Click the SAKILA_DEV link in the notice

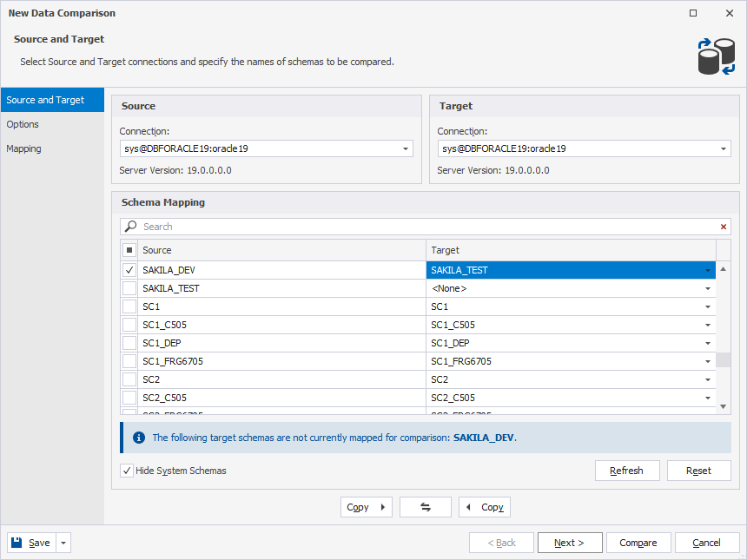pos(484,438)
